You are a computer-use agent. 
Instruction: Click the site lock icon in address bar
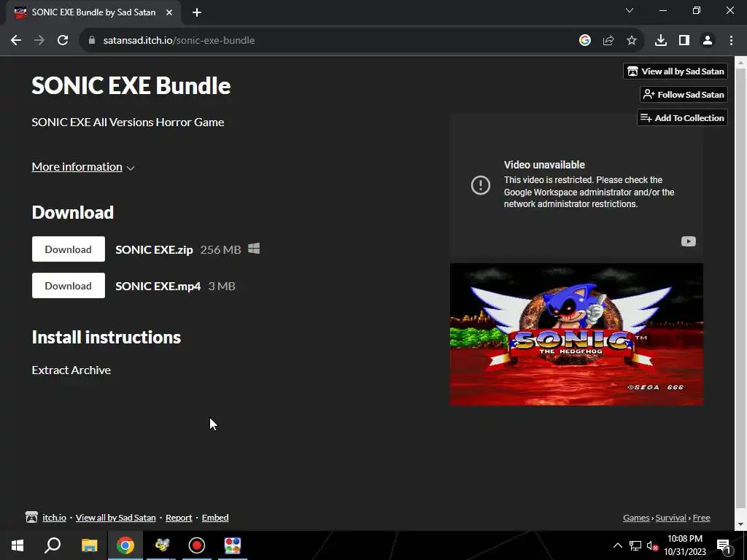coord(92,41)
